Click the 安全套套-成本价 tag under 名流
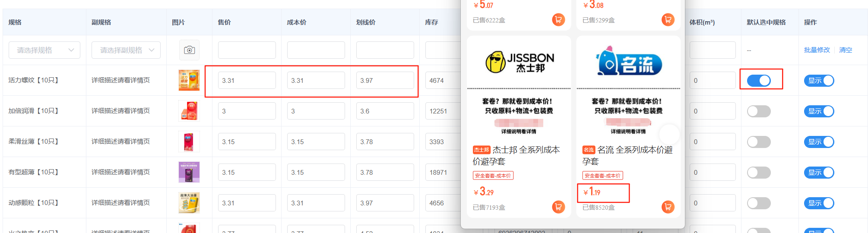The image size is (868, 233). pos(602,176)
